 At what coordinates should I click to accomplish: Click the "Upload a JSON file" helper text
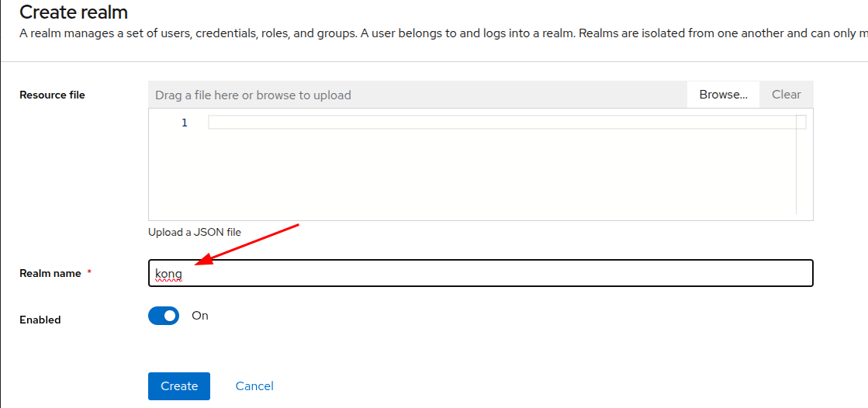[195, 232]
